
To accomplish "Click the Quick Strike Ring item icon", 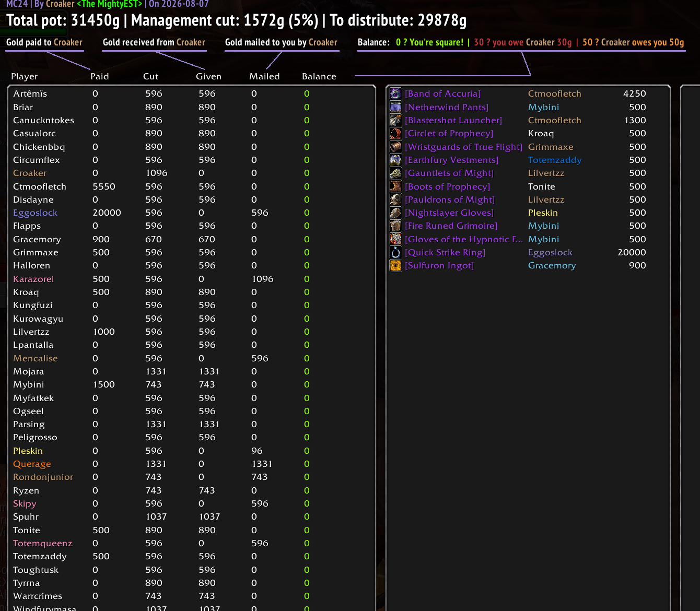I will point(396,252).
